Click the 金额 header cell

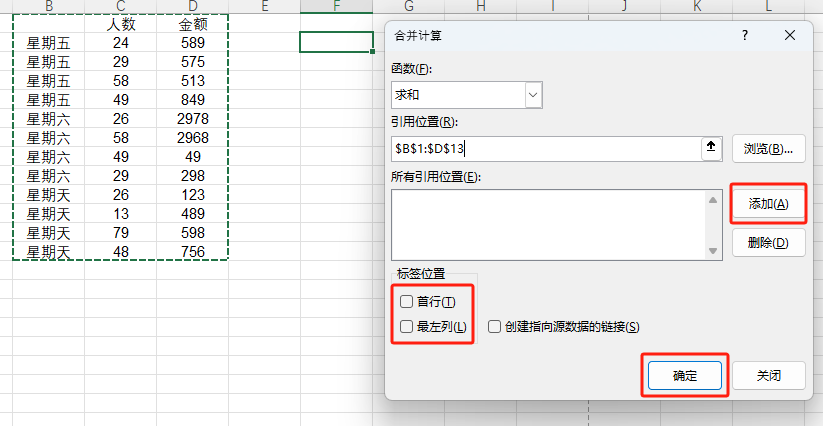pyautogui.click(x=193, y=24)
